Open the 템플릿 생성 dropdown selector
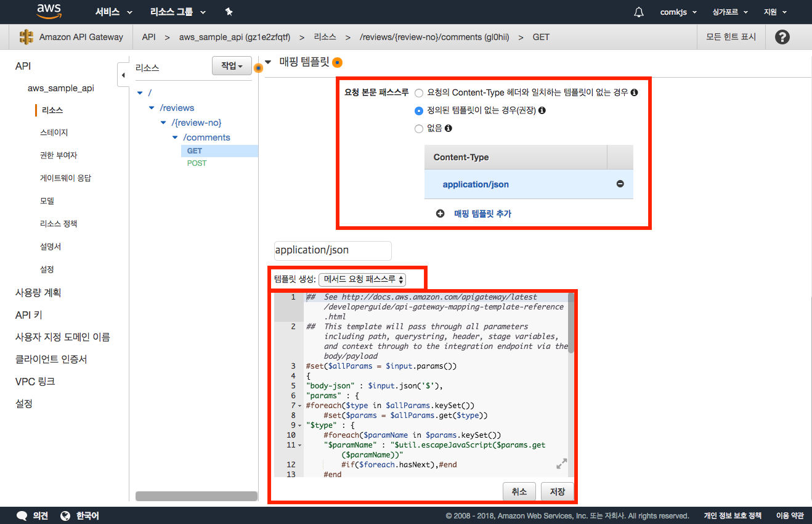This screenshot has width=812, height=524. tap(362, 279)
